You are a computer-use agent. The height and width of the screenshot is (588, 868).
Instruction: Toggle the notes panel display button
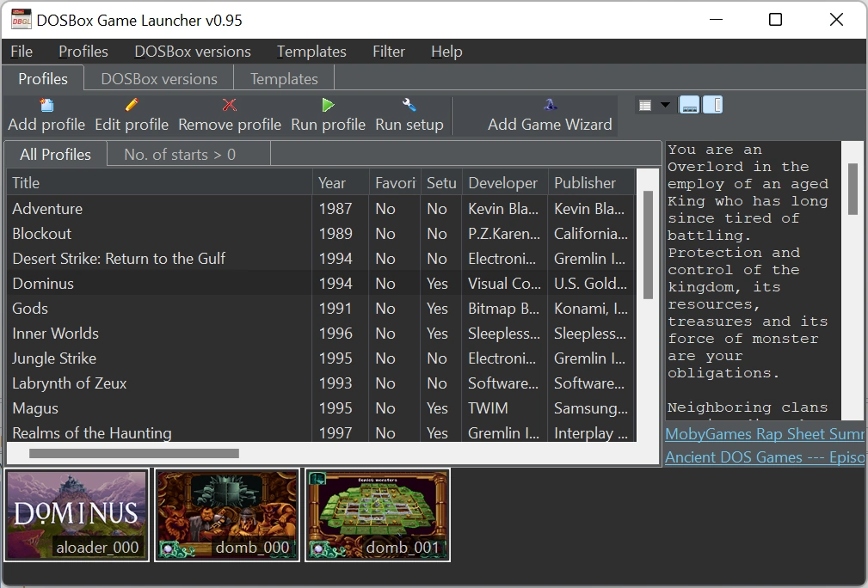coord(712,106)
